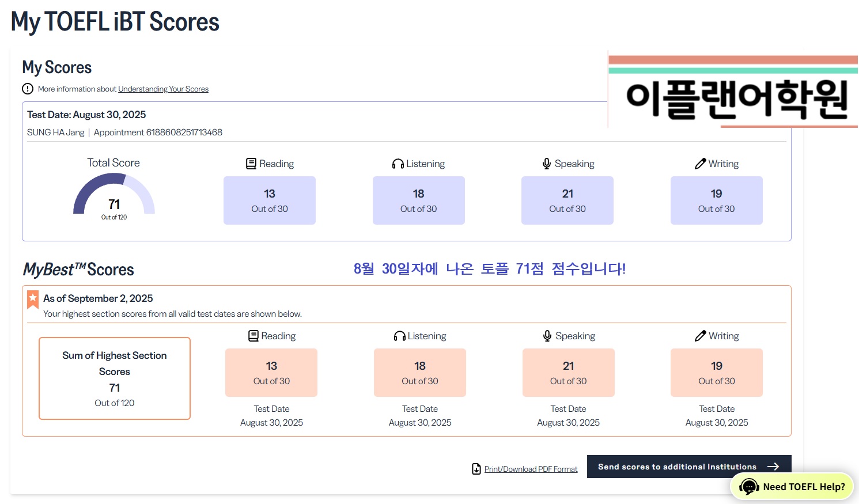Click the Writing pencil icon in My Scores
The height and width of the screenshot is (504, 859).
pyautogui.click(x=700, y=164)
